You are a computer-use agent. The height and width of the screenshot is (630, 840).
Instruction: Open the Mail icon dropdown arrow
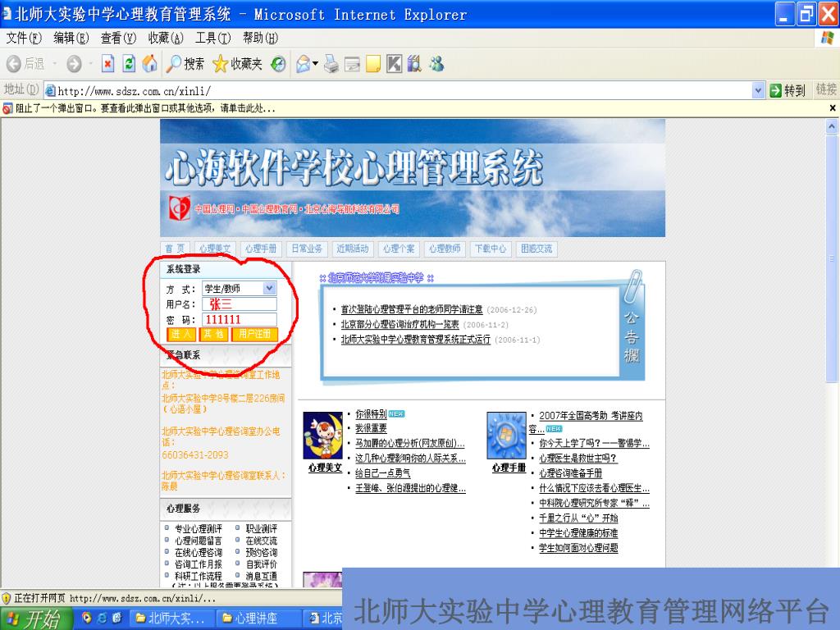pyautogui.click(x=316, y=64)
